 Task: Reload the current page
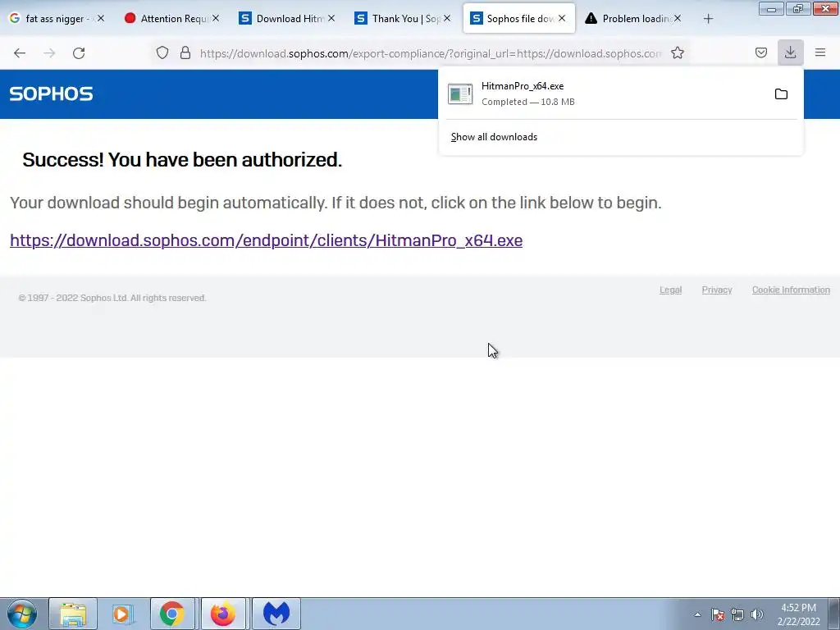79,53
